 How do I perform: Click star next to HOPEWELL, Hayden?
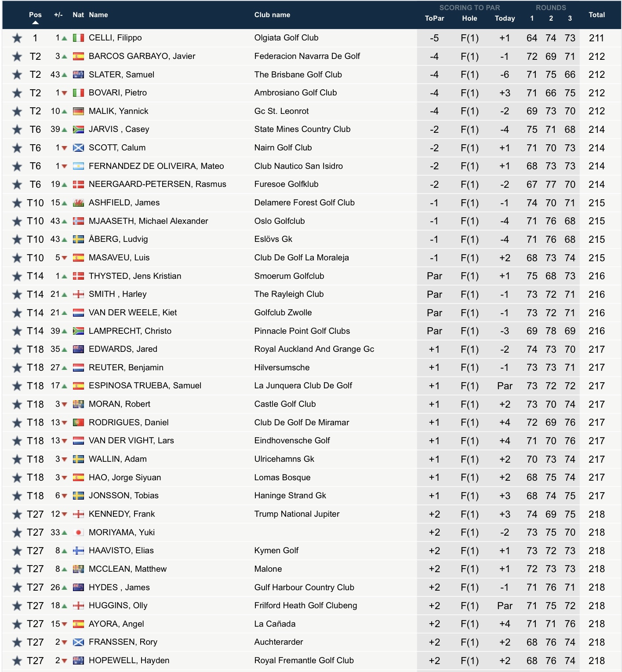pos(17,661)
